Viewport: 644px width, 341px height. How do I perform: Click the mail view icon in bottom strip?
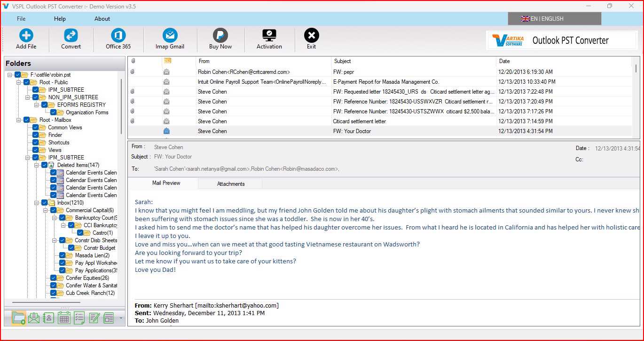(x=34, y=318)
